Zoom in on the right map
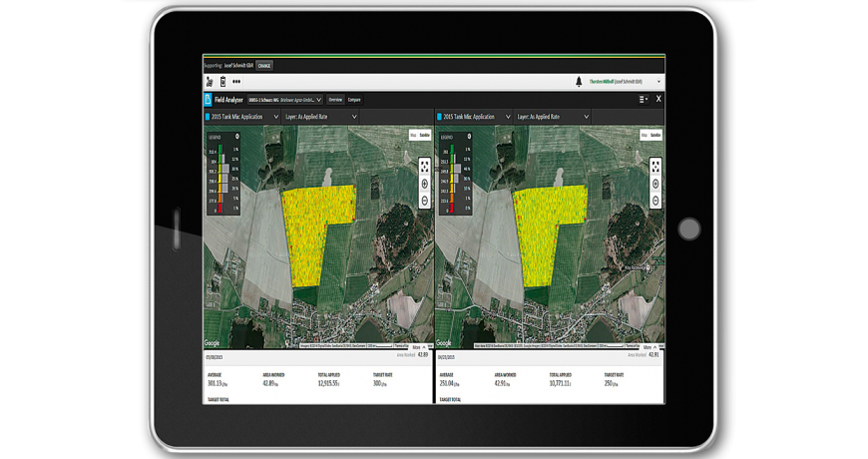The image size is (868, 459). 655,184
